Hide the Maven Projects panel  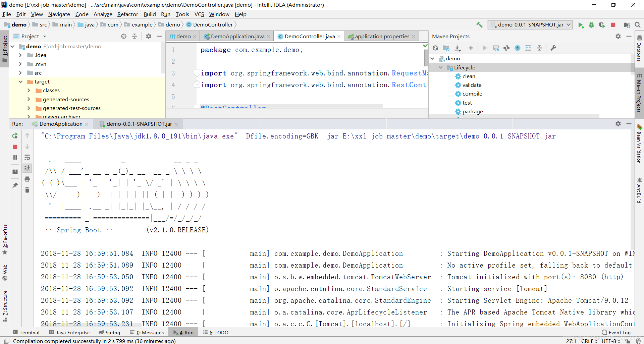pos(629,36)
